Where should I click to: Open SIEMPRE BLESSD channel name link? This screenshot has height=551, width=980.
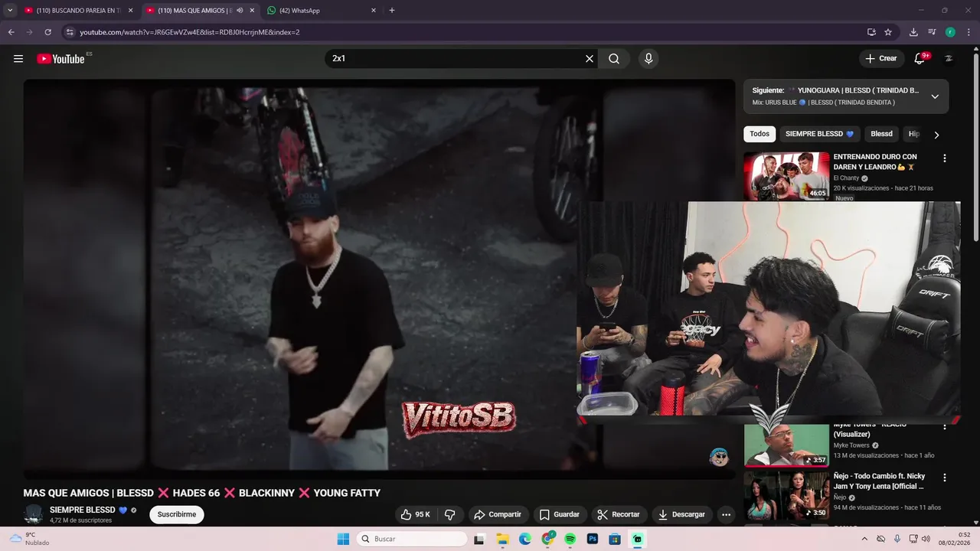pos(83,510)
